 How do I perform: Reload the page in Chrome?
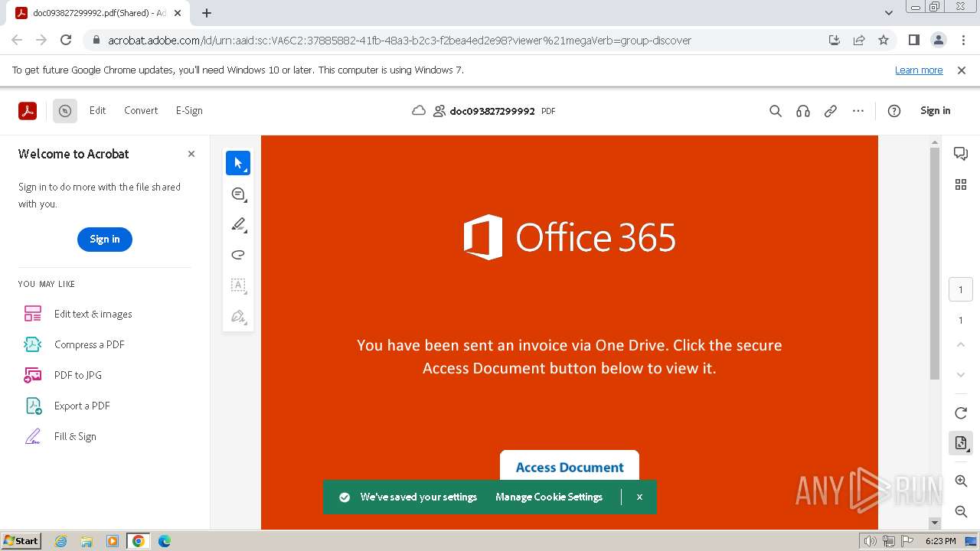(x=66, y=40)
